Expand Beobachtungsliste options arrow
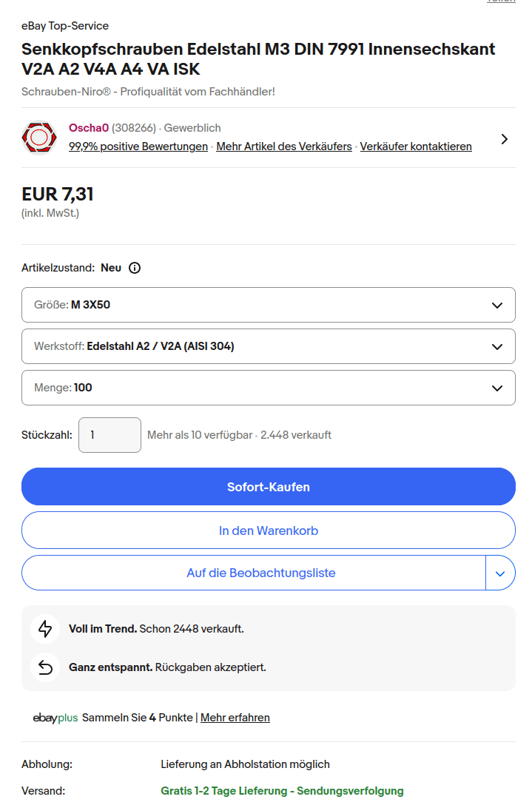The height and width of the screenshot is (805, 532). [x=500, y=573]
